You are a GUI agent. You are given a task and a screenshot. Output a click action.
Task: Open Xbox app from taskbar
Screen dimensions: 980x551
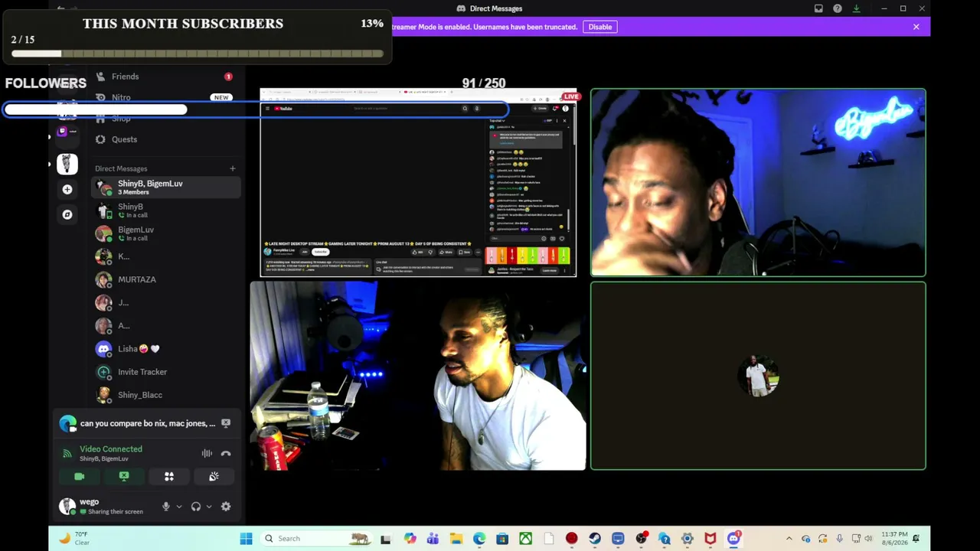pos(525,539)
